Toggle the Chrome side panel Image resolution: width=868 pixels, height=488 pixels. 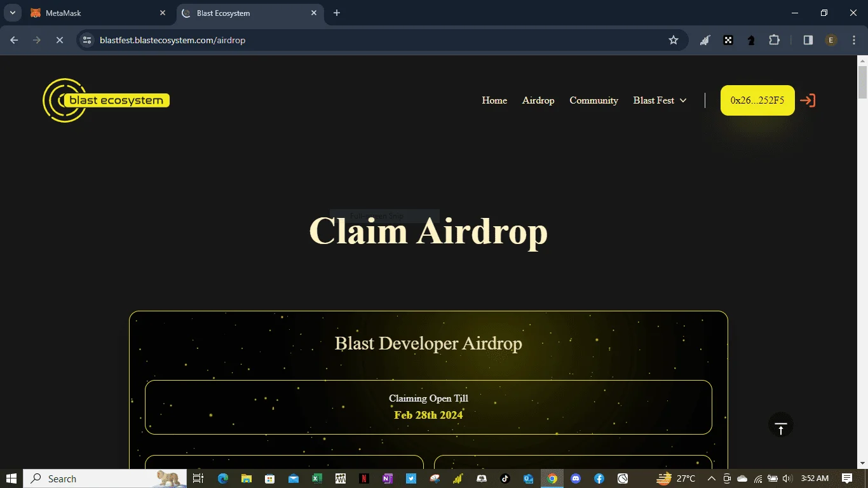[x=808, y=40]
